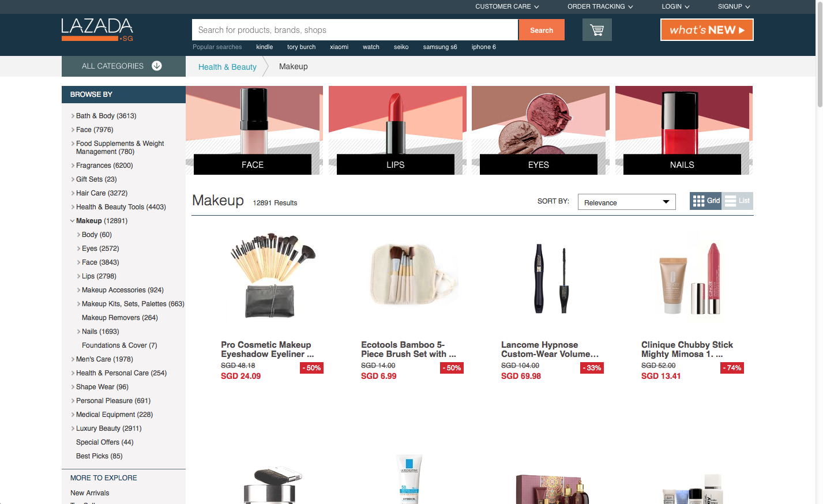
Task: Open Health & Beauty Tools category
Action: [121, 207]
